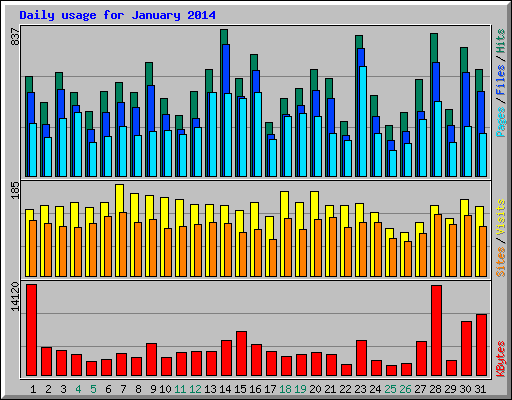Screen dimensions: 512x400
Task: Click the 837 axis maximum label
Action: pyautogui.click(x=16, y=36)
